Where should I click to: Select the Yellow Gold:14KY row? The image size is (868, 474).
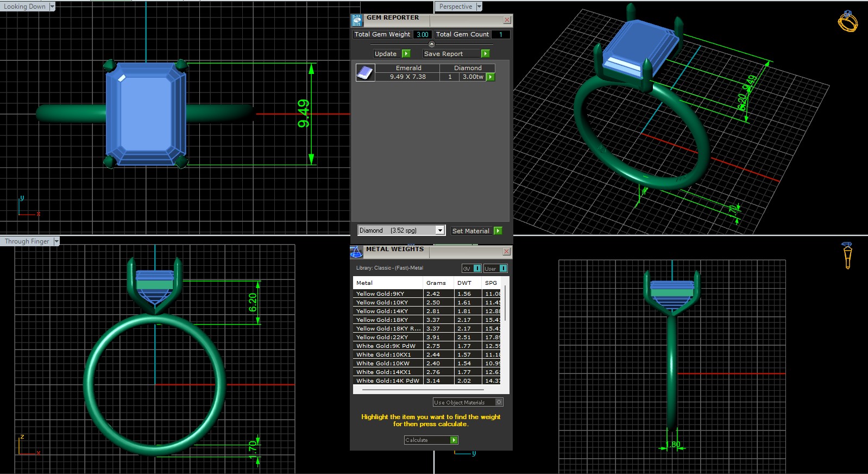[388, 311]
